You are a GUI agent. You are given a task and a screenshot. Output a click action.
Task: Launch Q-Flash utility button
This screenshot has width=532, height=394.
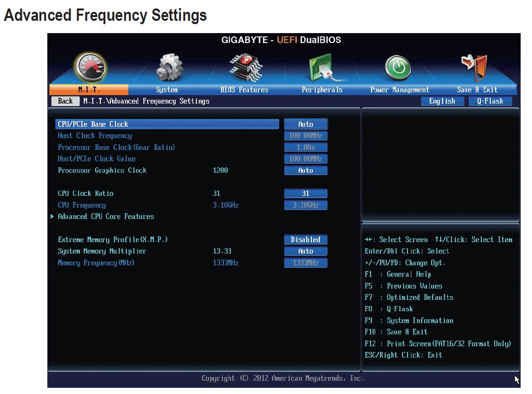click(x=490, y=101)
